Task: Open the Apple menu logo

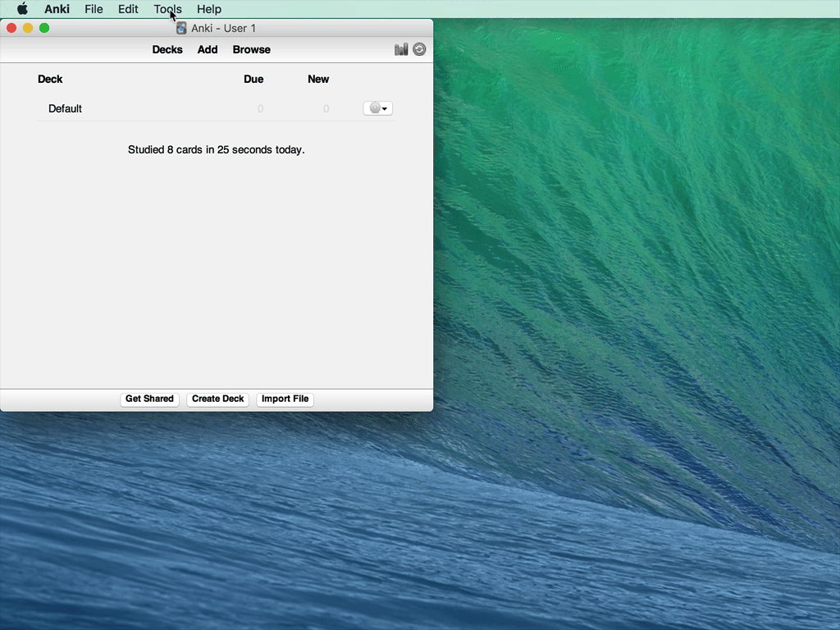Action: pos(22,9)
